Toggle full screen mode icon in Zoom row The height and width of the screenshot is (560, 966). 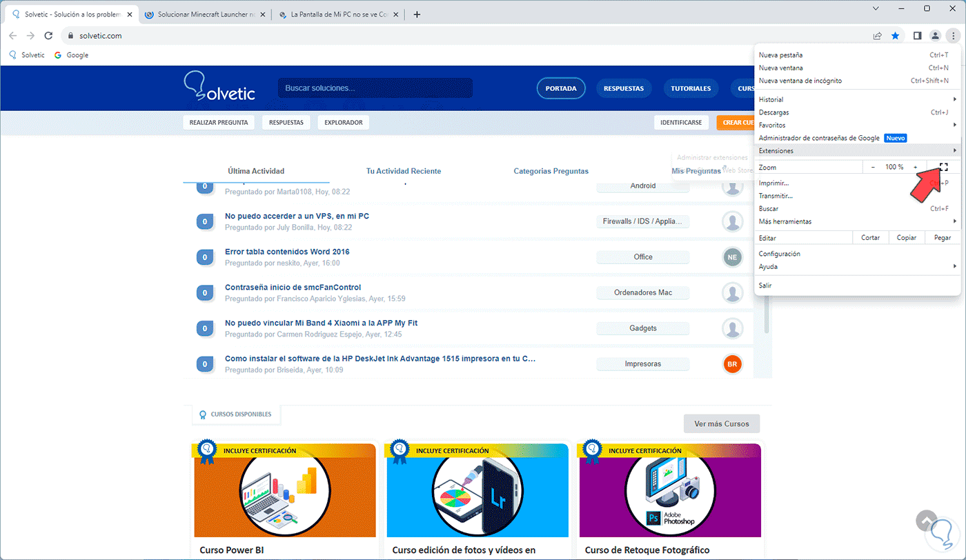click(943, 167)
